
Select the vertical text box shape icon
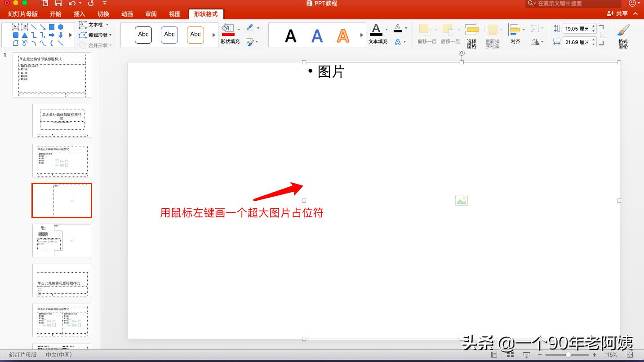[x=25, y=27]
